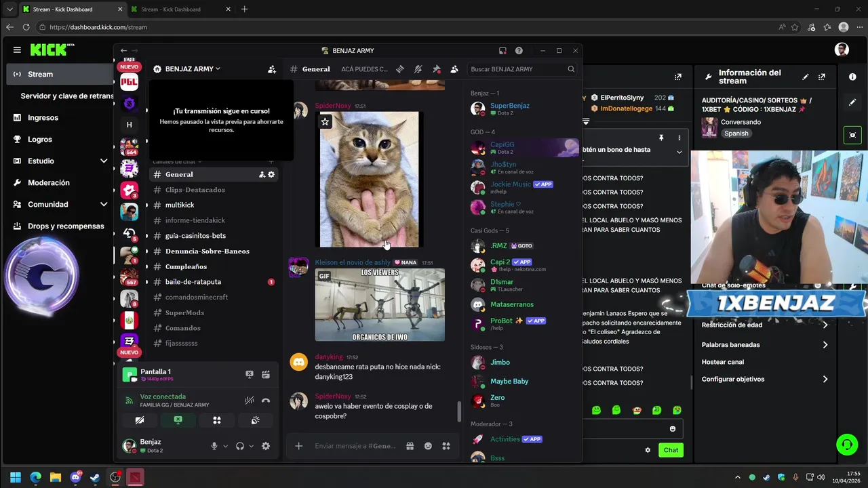Click Servidor y clave de retransmisión
This screenshot has height=488, width=868.
coord(66,96)
